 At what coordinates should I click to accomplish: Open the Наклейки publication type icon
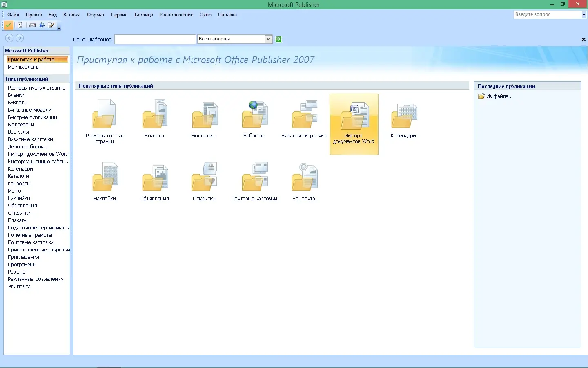(x=105, y=177)
